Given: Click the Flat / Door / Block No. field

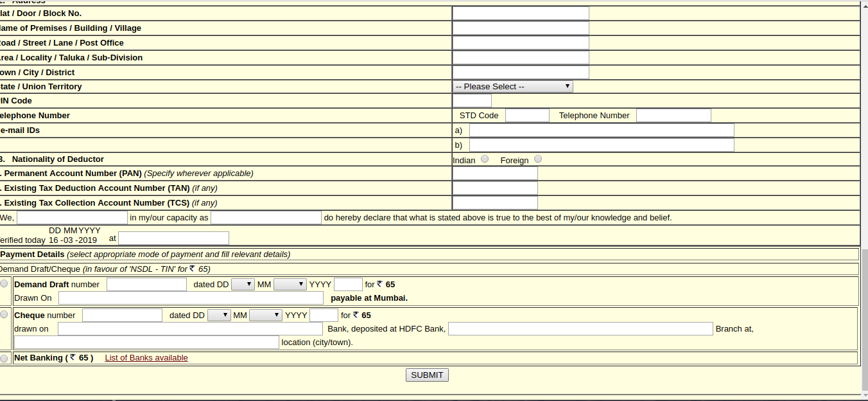Looking at the screenshot, I should (521, 13).
